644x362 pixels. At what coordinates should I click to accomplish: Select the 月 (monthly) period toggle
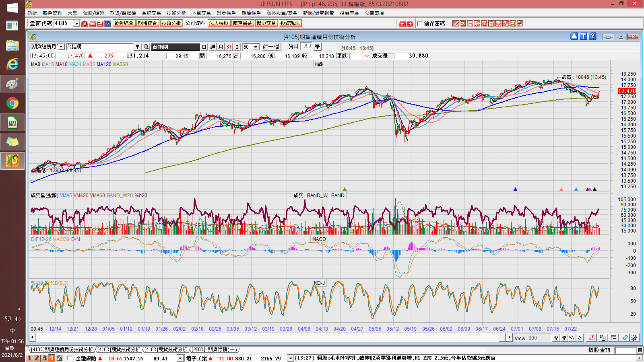coord(221,47)
